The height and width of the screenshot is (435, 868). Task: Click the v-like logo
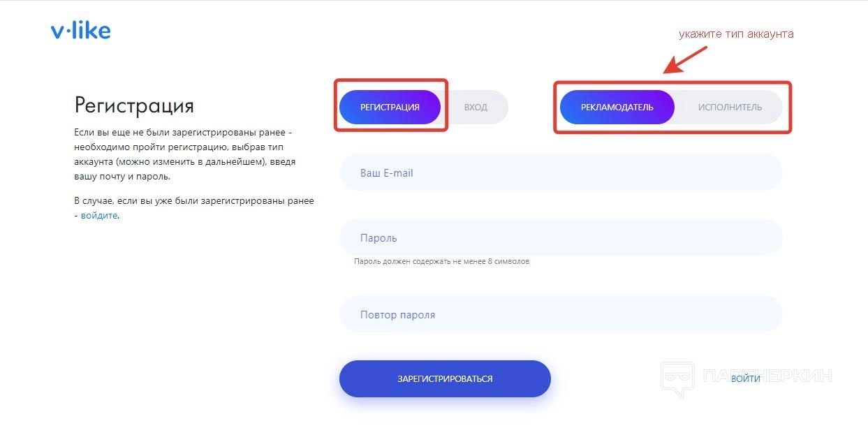point(80,30)
